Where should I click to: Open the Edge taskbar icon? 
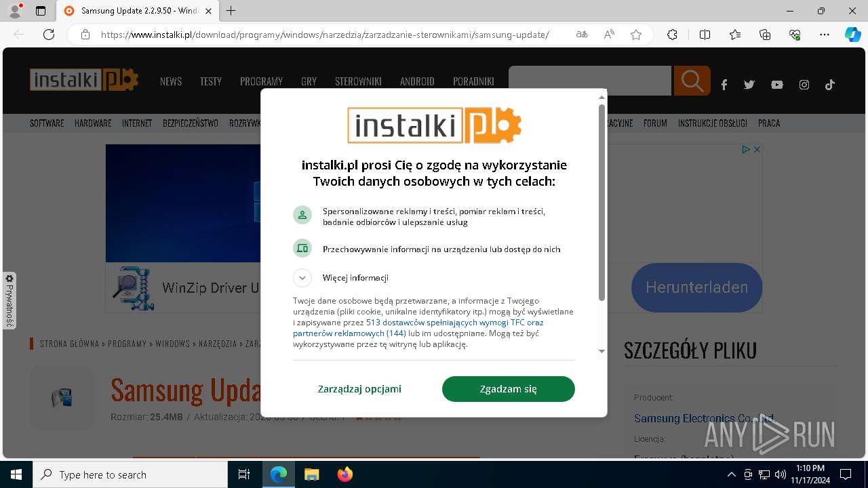coord(279,474)
